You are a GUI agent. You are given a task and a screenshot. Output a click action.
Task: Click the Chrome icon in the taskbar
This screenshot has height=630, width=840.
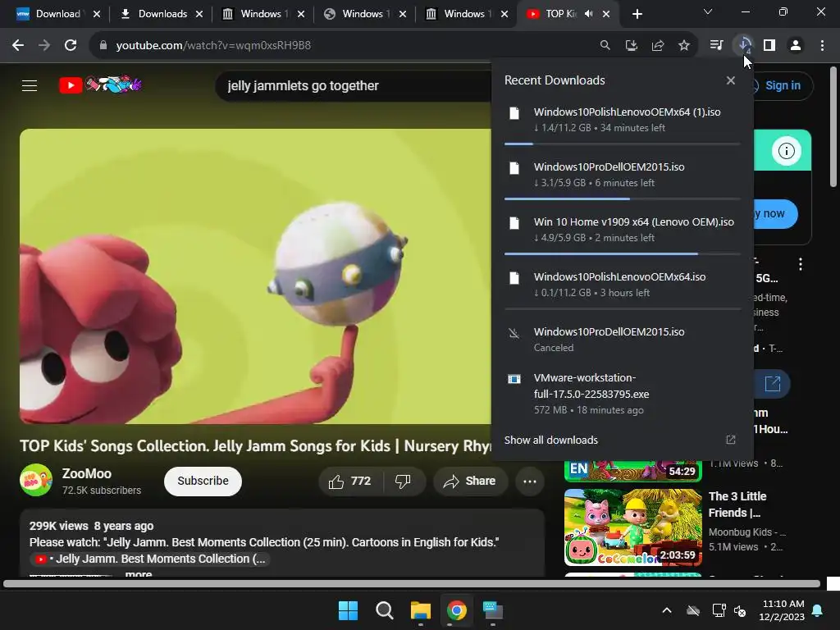tap(457, 610)
